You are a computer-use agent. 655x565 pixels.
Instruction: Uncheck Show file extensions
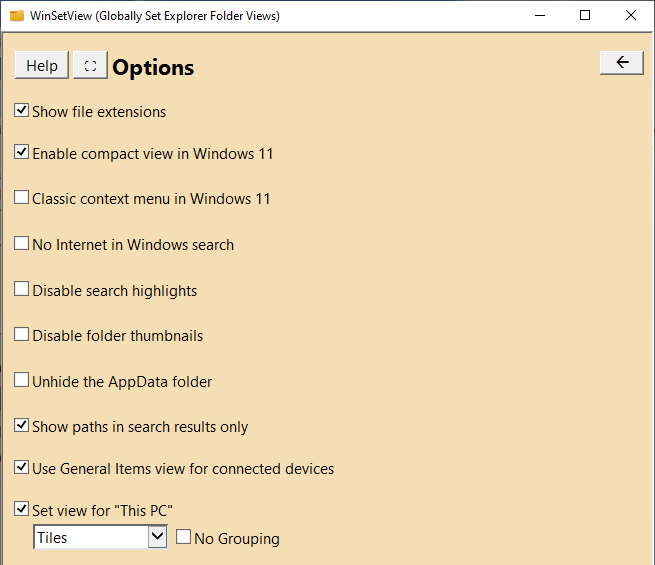click(x=21, y=110)
